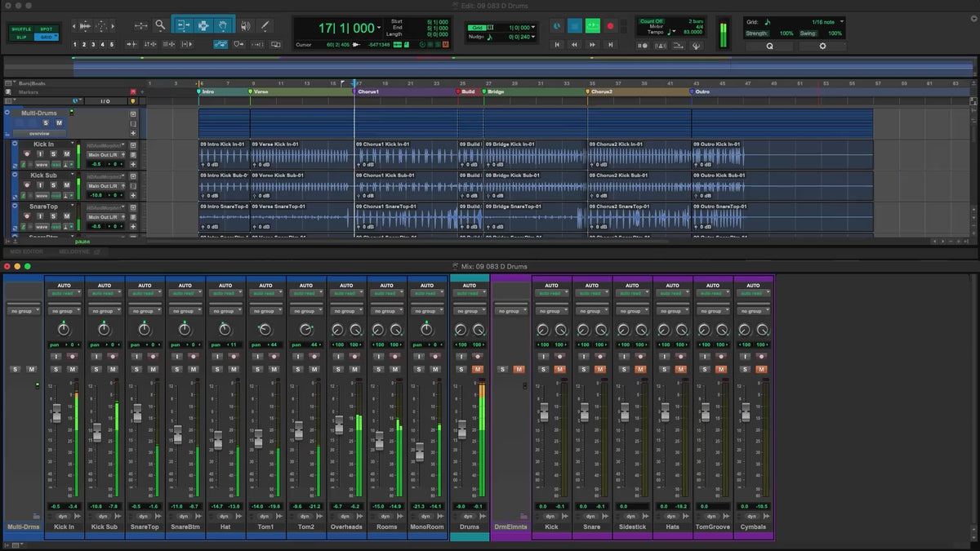The width and height of the screenshot is (980, 551).
Task: Click the Chorus1 marker on the timeline
Action: 367,92
